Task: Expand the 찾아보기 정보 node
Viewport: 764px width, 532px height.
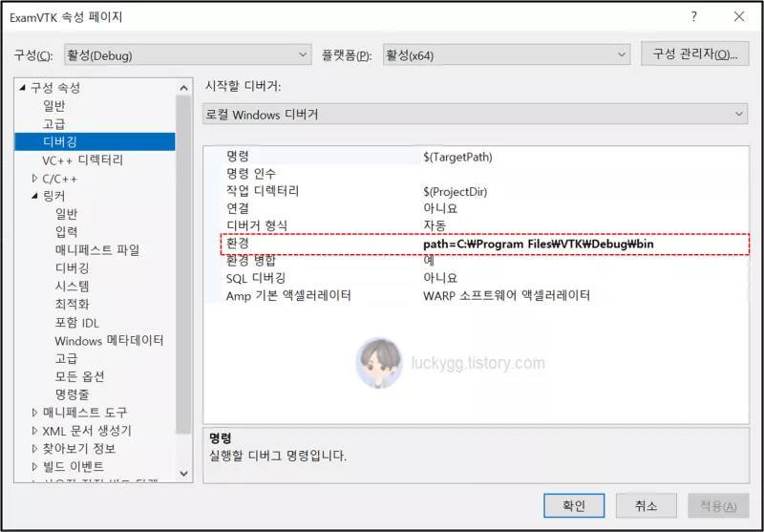Action: [34, 448]
